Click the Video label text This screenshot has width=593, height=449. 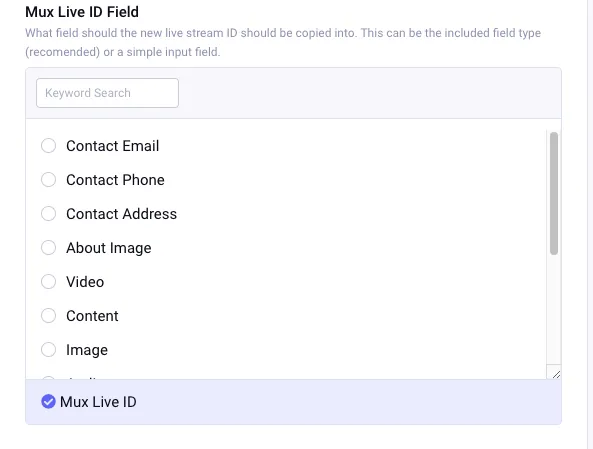85,282
